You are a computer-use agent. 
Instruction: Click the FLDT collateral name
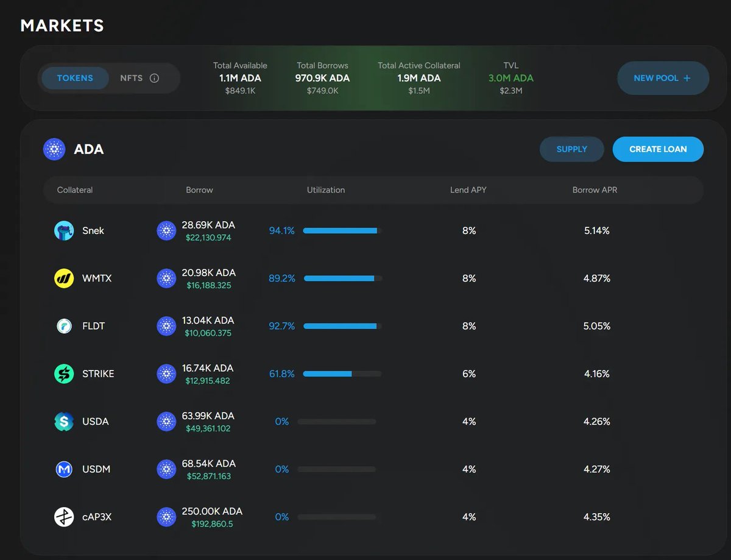point(93,326)
